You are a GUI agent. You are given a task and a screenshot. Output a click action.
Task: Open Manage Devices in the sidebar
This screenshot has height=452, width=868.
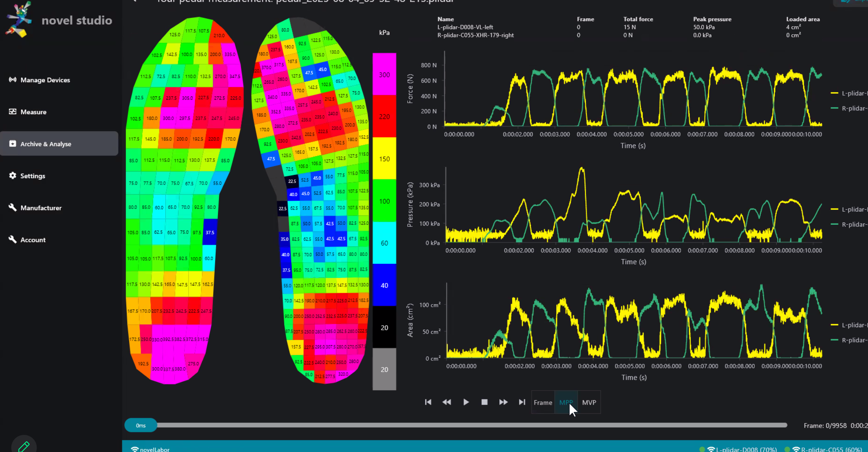[45, 80]
